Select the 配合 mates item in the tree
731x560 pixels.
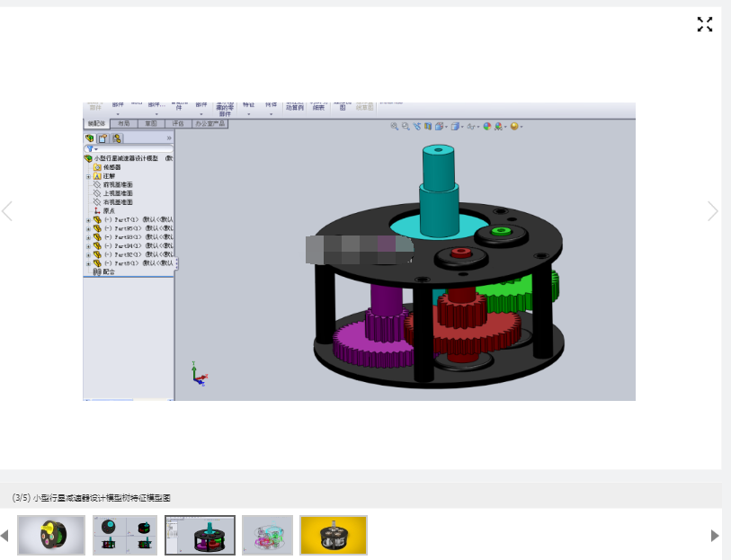pyautogui.click(x=104, y=272)
